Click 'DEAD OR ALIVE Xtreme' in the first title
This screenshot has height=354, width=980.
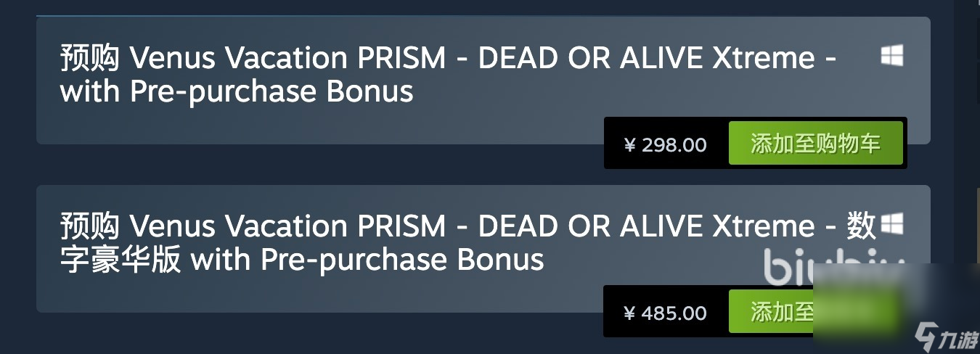[x=647, y=58]
